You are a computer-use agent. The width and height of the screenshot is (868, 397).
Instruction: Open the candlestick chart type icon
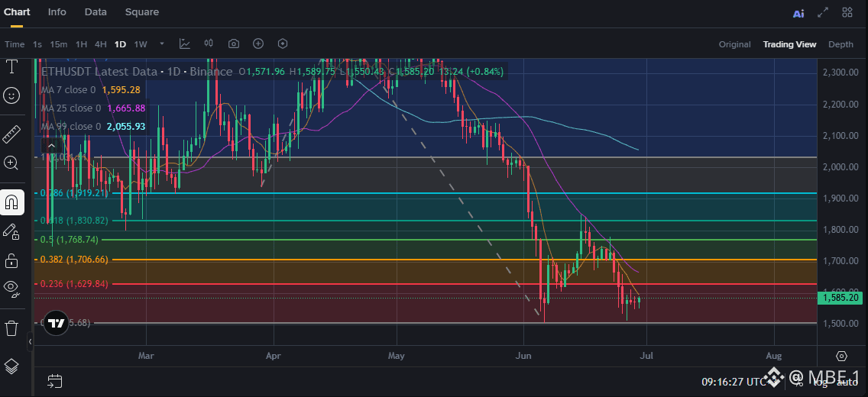click(209, 44)
